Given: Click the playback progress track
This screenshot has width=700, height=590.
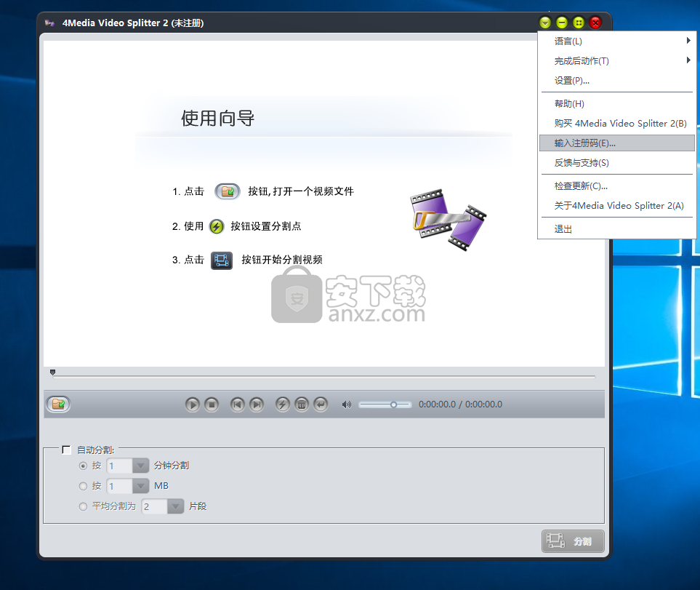Looking at the screenshot, I should [324, 377].
